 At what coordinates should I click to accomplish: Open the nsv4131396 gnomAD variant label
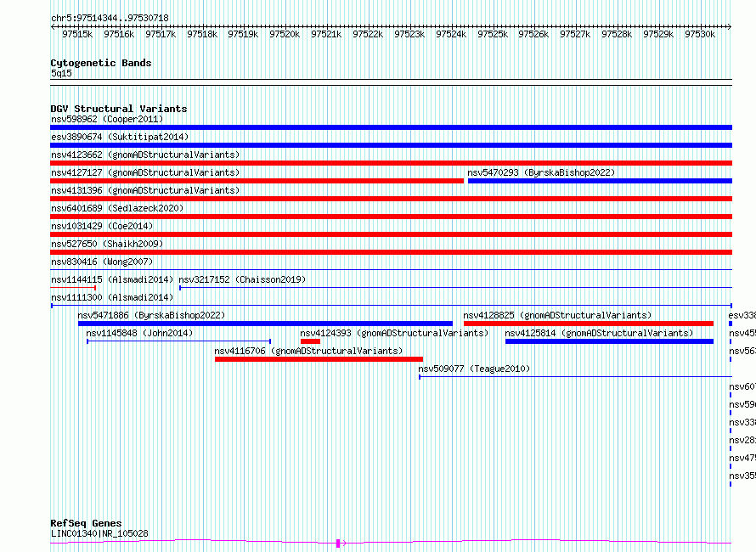pos(145,190)
